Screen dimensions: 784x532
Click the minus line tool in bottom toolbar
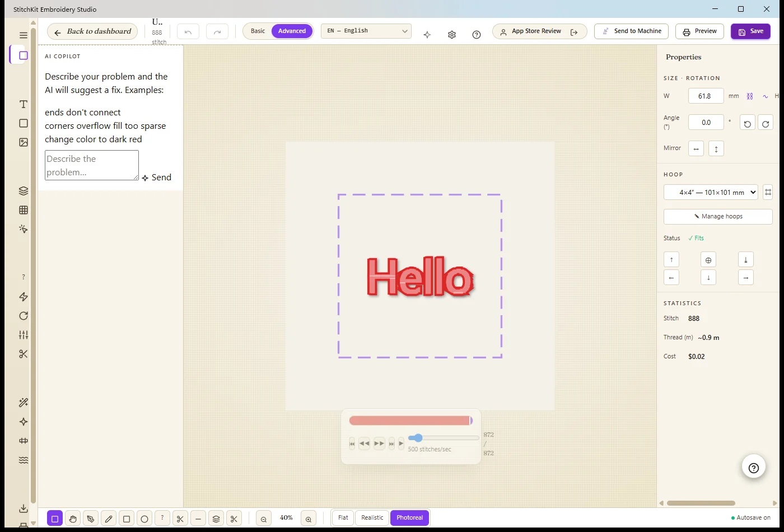[198, 519]
